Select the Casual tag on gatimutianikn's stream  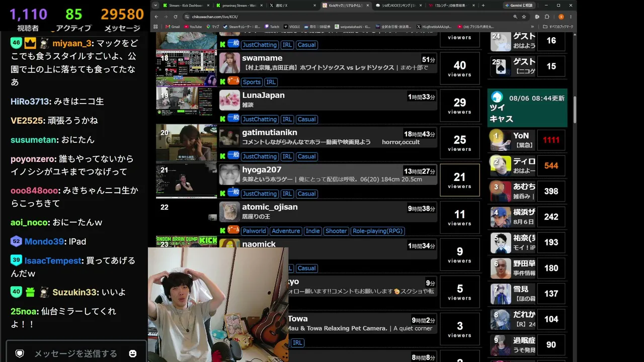pos(306,156)
